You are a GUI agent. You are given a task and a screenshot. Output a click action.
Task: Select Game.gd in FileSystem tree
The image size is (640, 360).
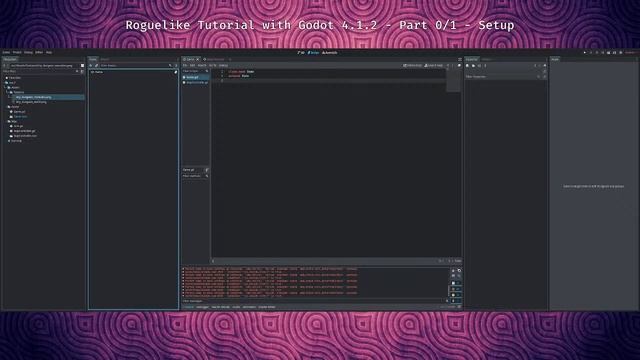18,111
